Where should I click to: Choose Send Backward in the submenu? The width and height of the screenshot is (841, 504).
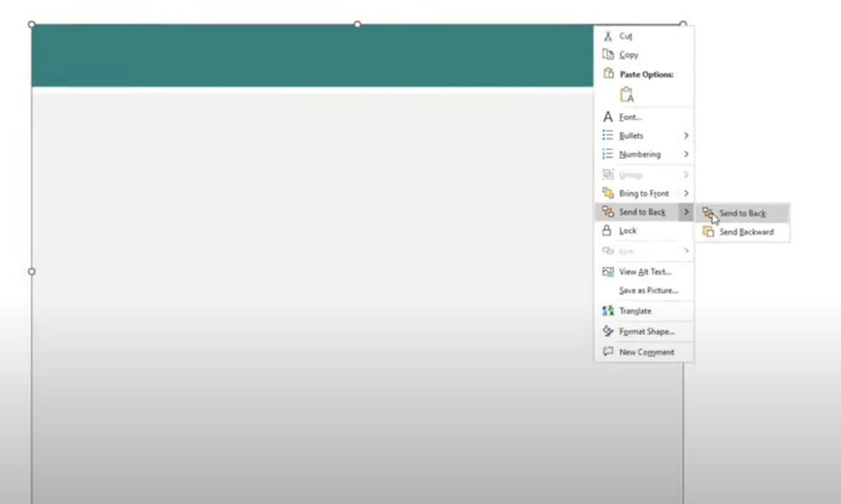pyautogui.click(x=746, y=232)
